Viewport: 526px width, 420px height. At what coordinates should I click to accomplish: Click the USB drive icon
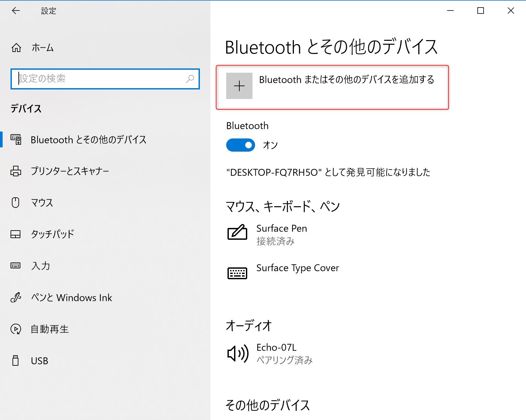point(15,360)
